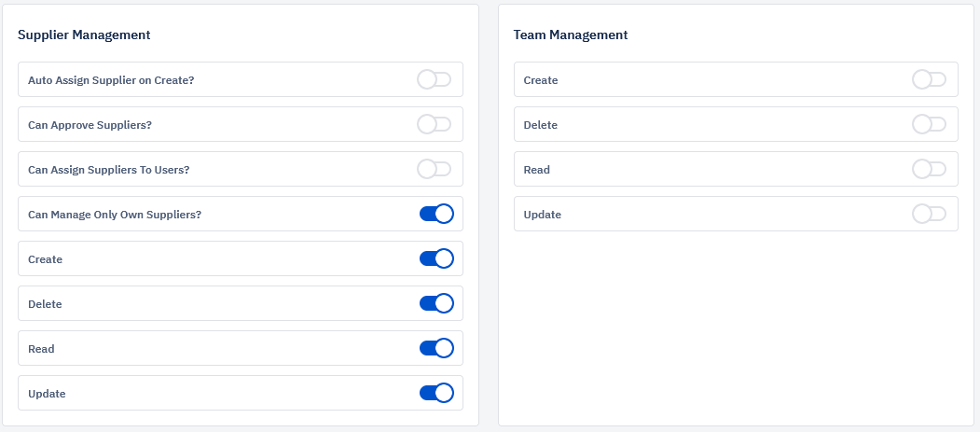
Task: Click the Delete label under Supplier Management
Action: [45, 304]
